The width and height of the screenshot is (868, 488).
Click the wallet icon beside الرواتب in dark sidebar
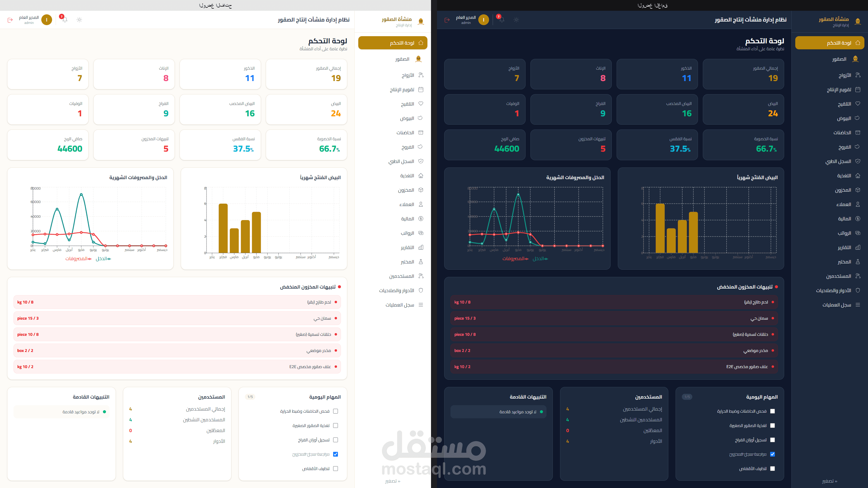tap(858, 233)
